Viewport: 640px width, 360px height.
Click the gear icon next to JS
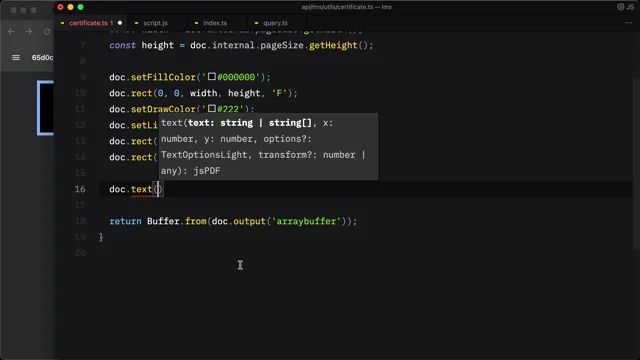pyautogui.click(x=620, y=7)
